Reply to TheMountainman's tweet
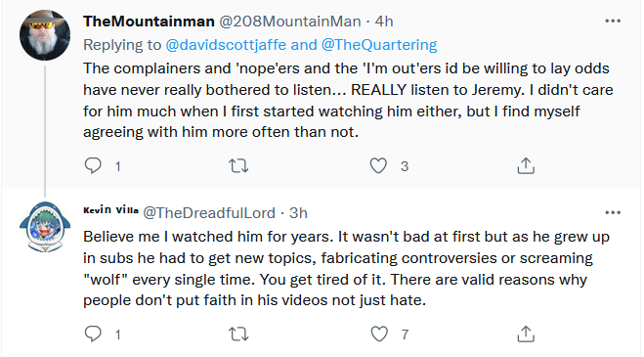 tap(93, 165)
